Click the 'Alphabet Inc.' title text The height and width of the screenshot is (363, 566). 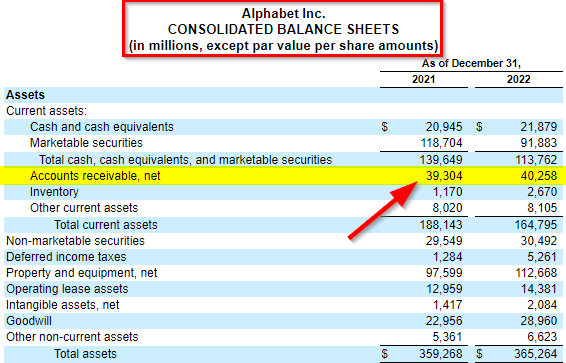[x=283, y=14]
